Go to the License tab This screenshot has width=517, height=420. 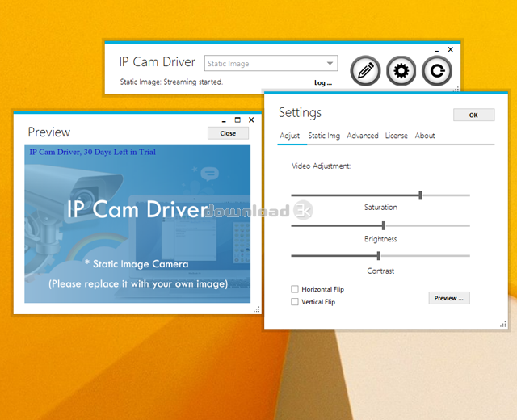(397, 136)
